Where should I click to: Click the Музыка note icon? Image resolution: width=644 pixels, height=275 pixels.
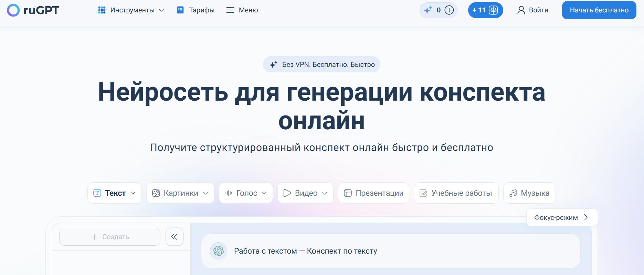[x=513, y=193]
